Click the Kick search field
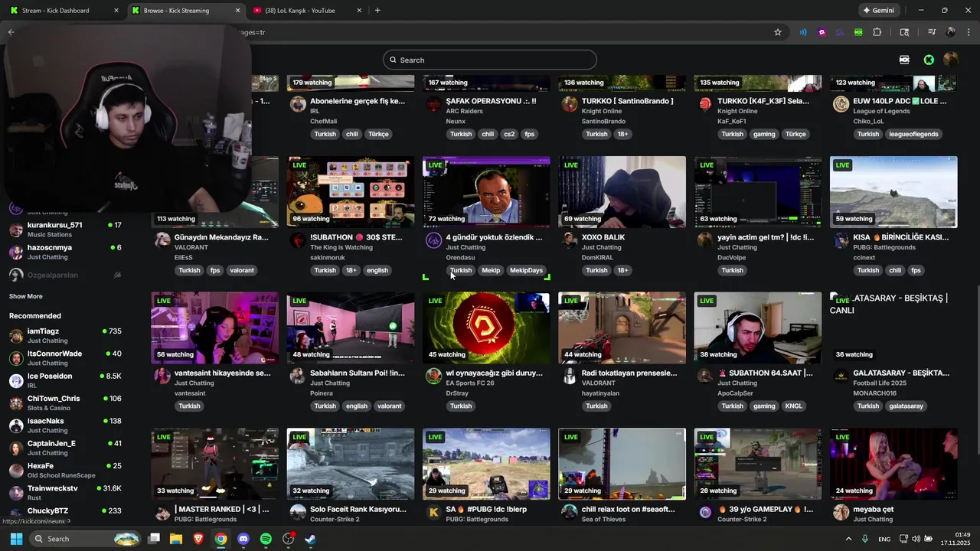The image size is (980, 551). 490,60
